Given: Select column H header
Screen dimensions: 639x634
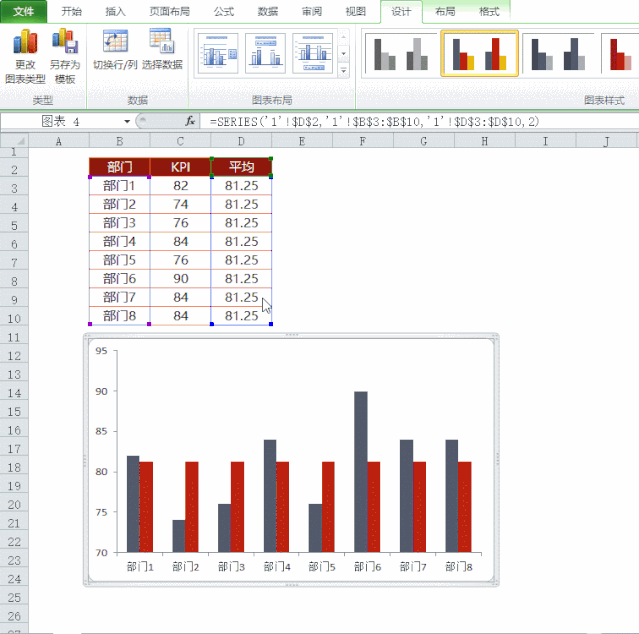Looking at the screenshot, I should (485, 141).
